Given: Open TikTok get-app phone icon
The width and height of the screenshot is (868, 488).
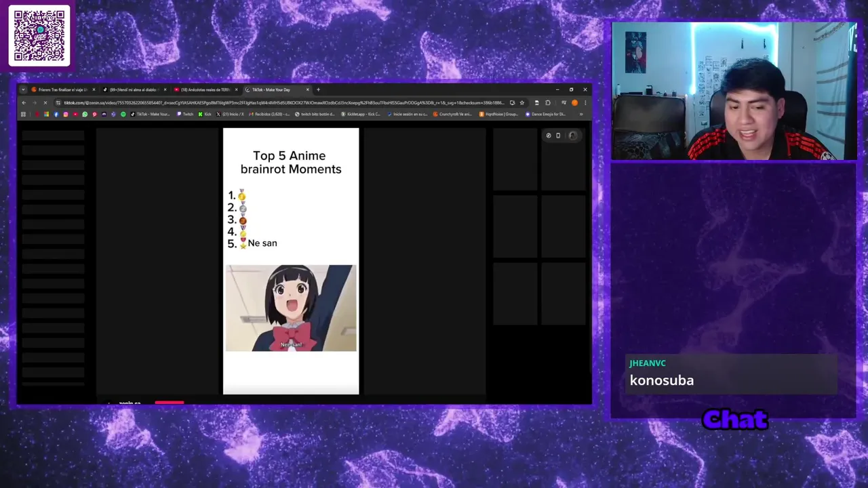Looking at the screenshot, I should 558,136.
